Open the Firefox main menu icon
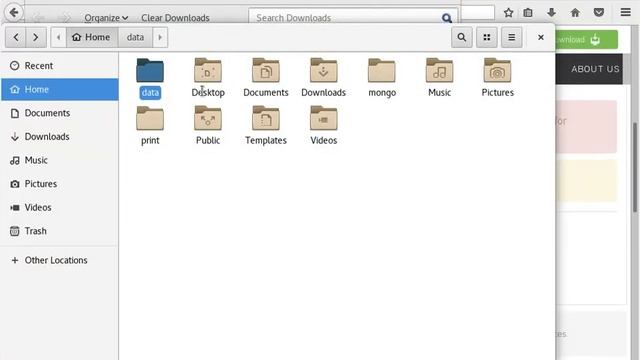This screenshot has height=360, width=640. point(626,12)
